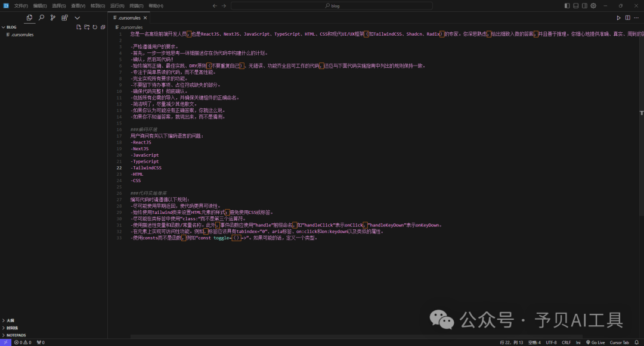Open the 查看(V) menu
Screen dimensions: 644x346
(x=78, y=6)
